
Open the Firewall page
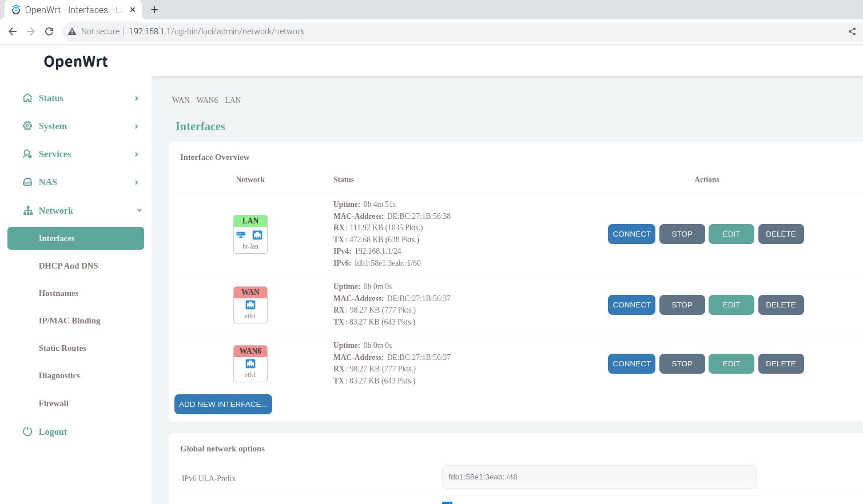(53, 403)
